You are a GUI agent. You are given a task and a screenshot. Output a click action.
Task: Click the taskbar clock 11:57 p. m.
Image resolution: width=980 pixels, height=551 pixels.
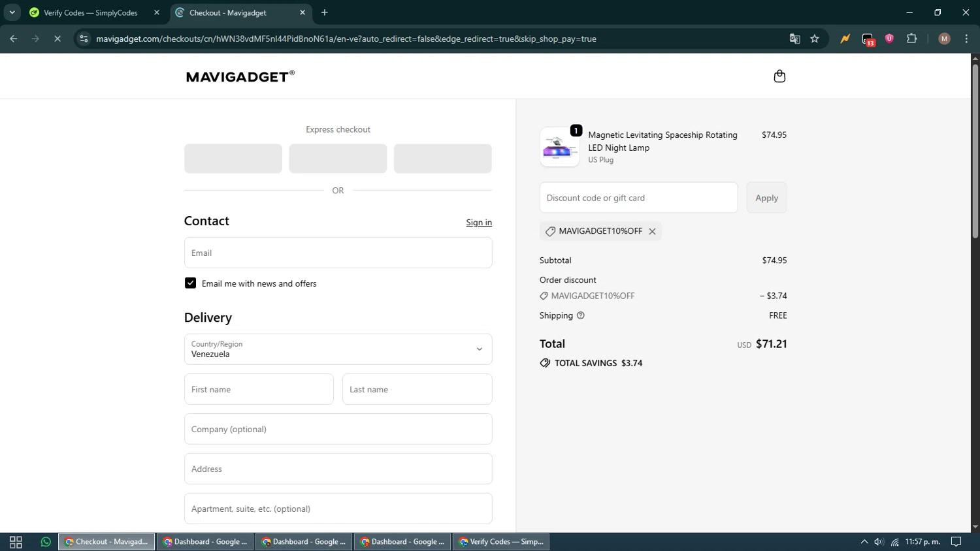pyautogui.click(x=923, y=542)
